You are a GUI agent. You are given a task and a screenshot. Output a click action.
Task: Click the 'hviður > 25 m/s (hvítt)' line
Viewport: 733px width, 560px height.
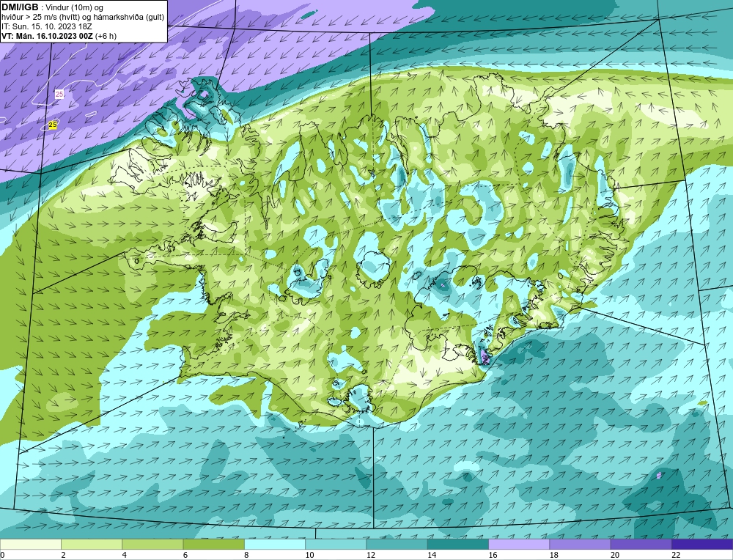click(42, 18)
